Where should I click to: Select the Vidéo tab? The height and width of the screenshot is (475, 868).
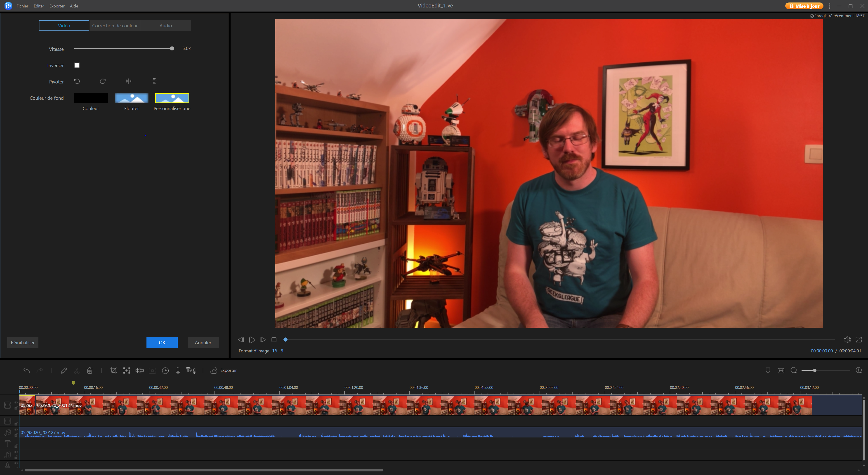point(64,25)
